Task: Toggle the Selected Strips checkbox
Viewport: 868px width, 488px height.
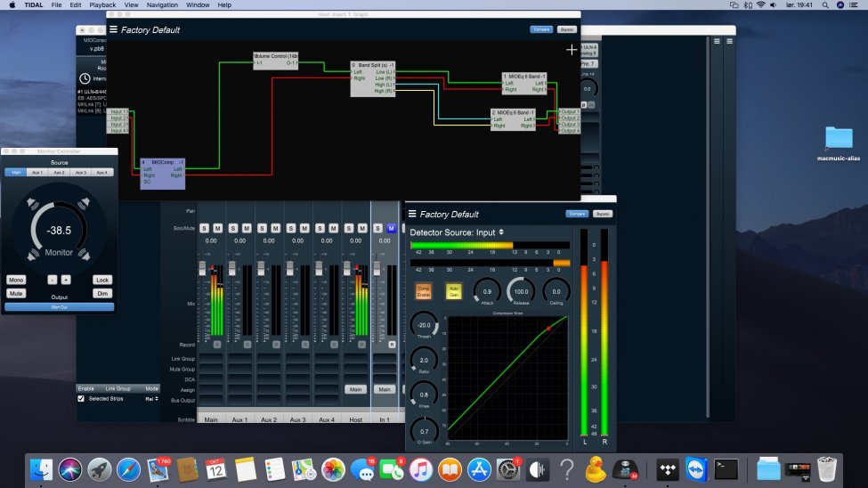Action: 81,398
